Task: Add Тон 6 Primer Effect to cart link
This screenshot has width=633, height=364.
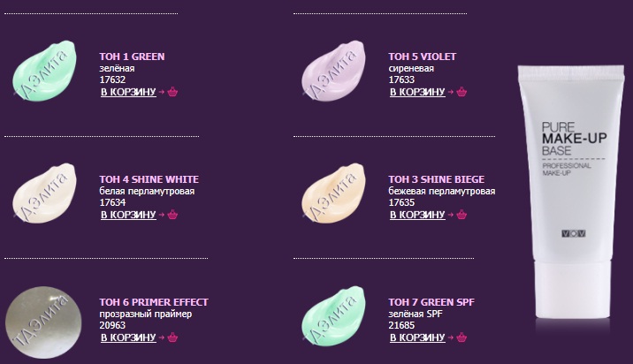Action: tap(127, 337)
